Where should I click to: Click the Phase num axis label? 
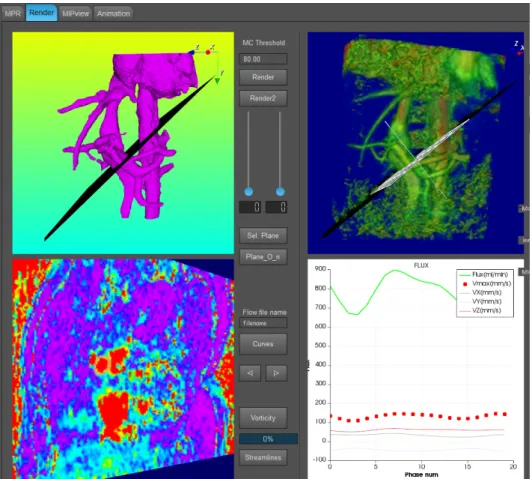tap(421, 475)
